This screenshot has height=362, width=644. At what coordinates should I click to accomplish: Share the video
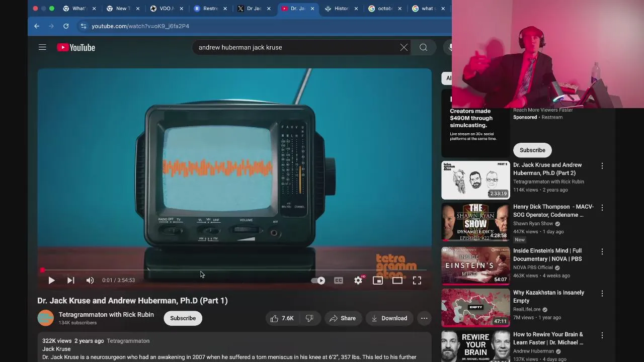point(343,318)
